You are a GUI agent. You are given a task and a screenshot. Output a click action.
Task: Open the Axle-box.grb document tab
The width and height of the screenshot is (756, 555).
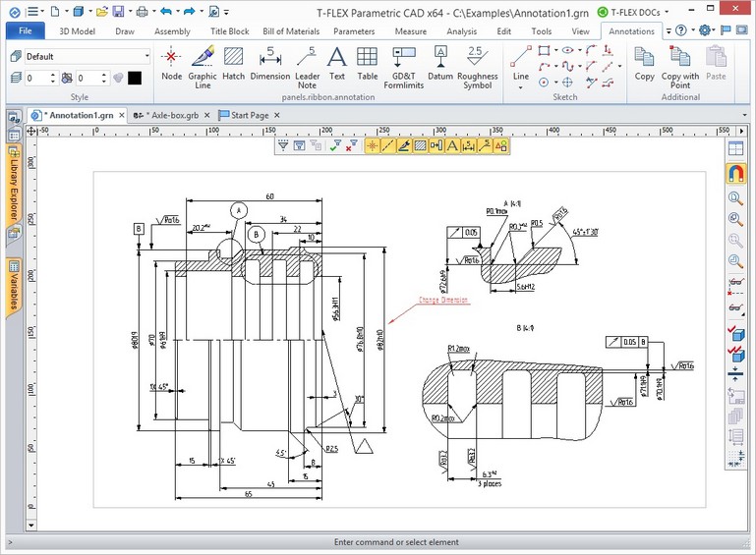[x=168, y=115]
